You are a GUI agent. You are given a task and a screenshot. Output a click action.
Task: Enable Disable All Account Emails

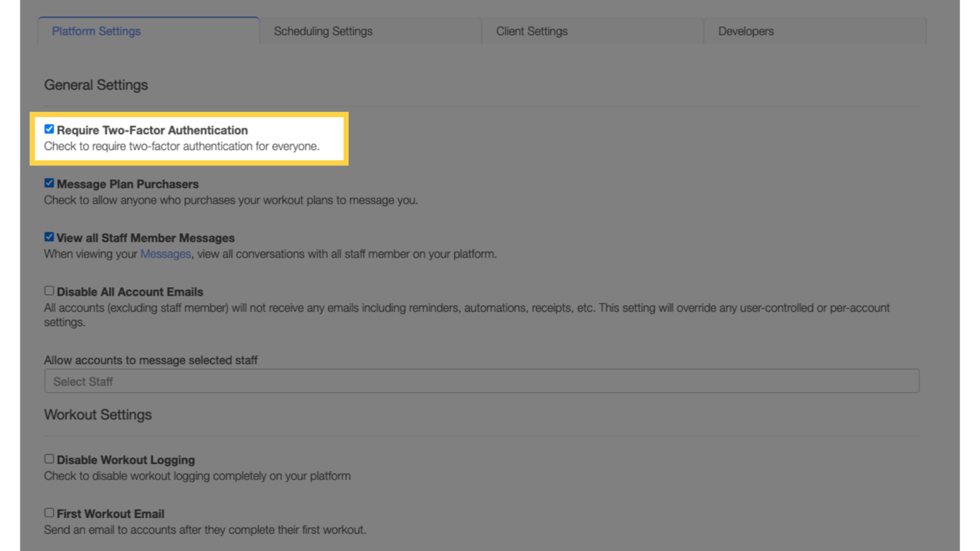point(49,290)
